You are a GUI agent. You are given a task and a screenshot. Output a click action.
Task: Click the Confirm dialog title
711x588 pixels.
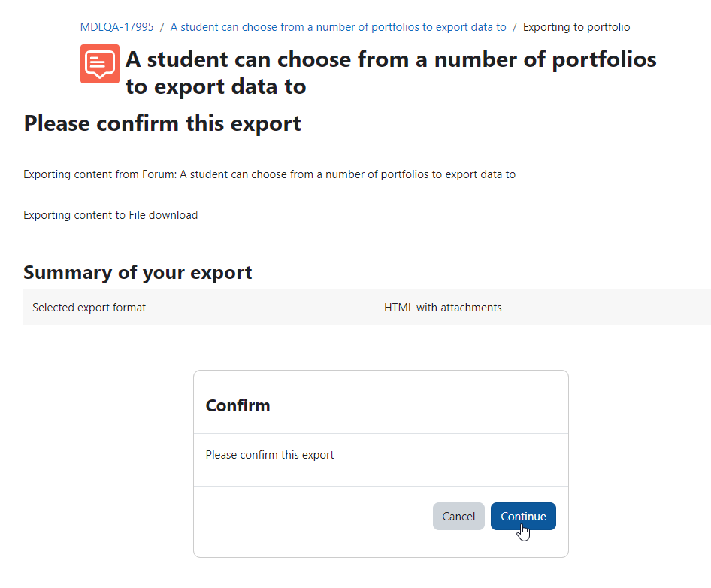[238, 405]
